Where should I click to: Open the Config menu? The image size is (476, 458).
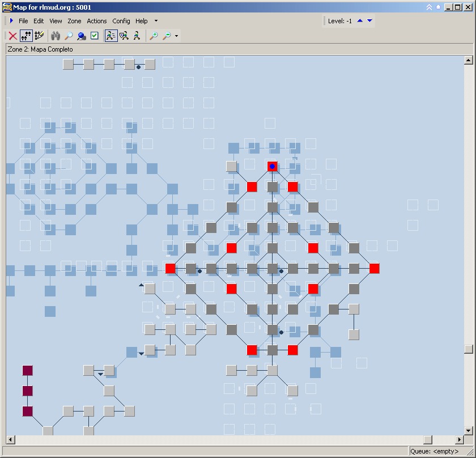tap(121, 21)
